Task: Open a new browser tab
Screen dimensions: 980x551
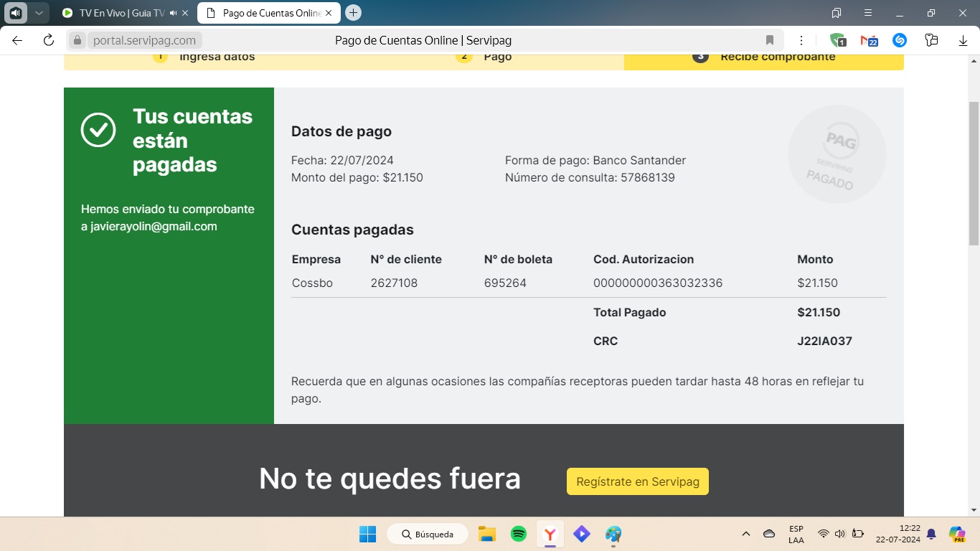Action: (353, 13)
